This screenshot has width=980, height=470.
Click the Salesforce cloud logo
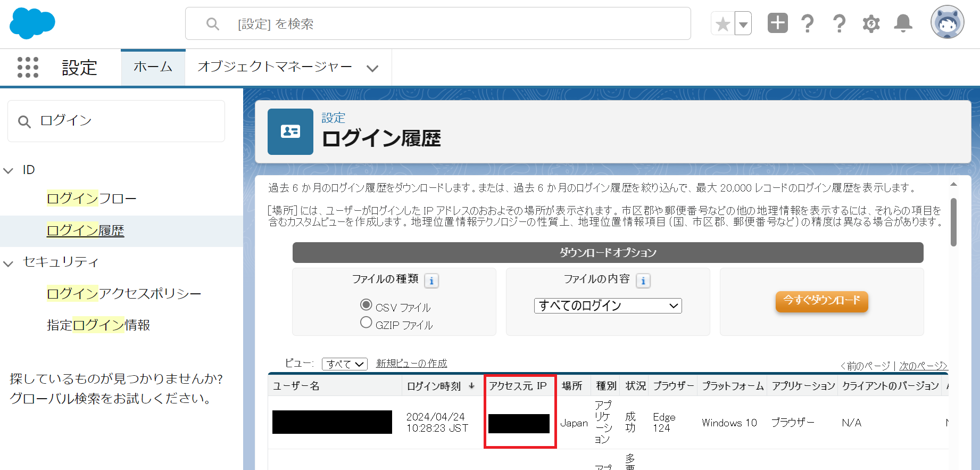click(32, 23)
